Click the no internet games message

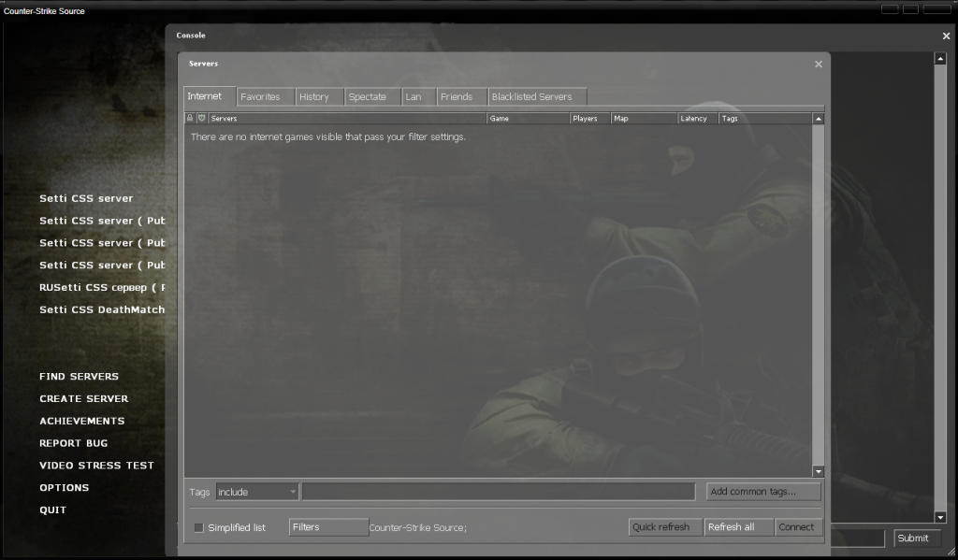328,137
